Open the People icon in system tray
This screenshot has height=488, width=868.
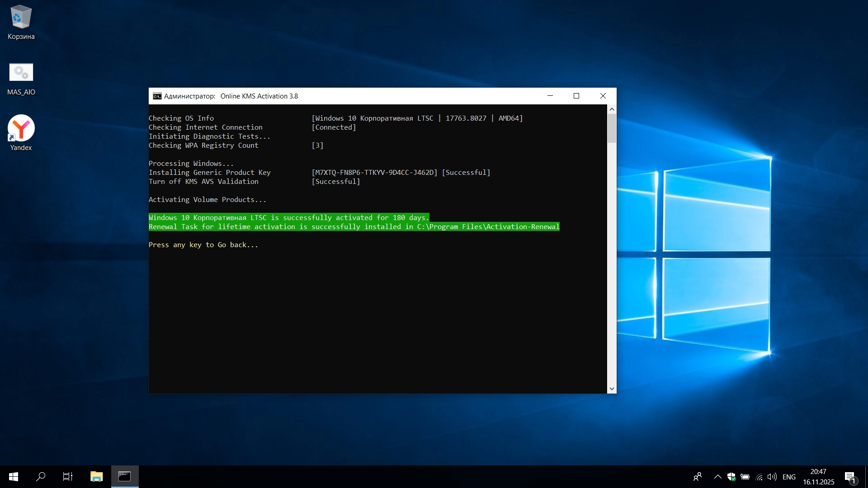[x=698, y=477]
